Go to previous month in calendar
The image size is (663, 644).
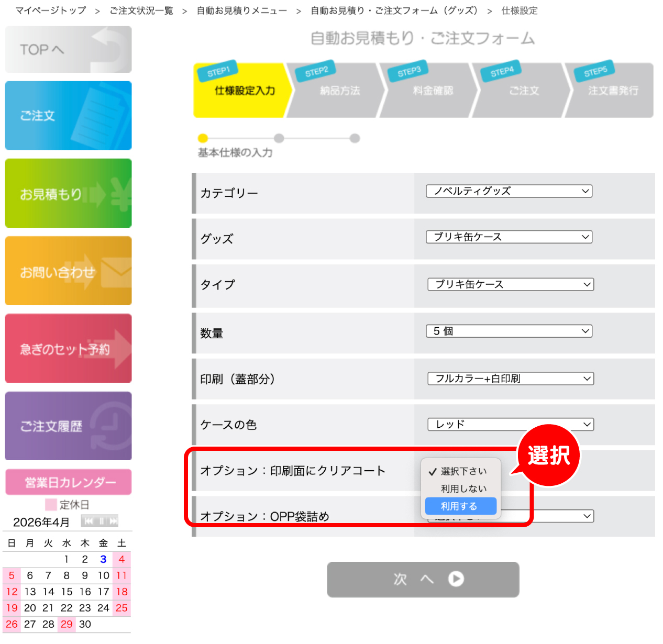point(89,521)
